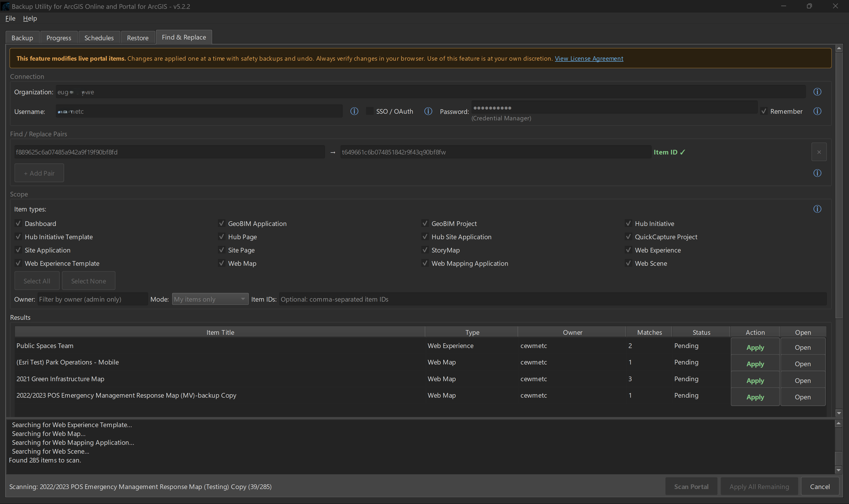Open the Find/Replace Pairs info icon
Viewport: 849px width, 504px height.
tap(817, 173)
